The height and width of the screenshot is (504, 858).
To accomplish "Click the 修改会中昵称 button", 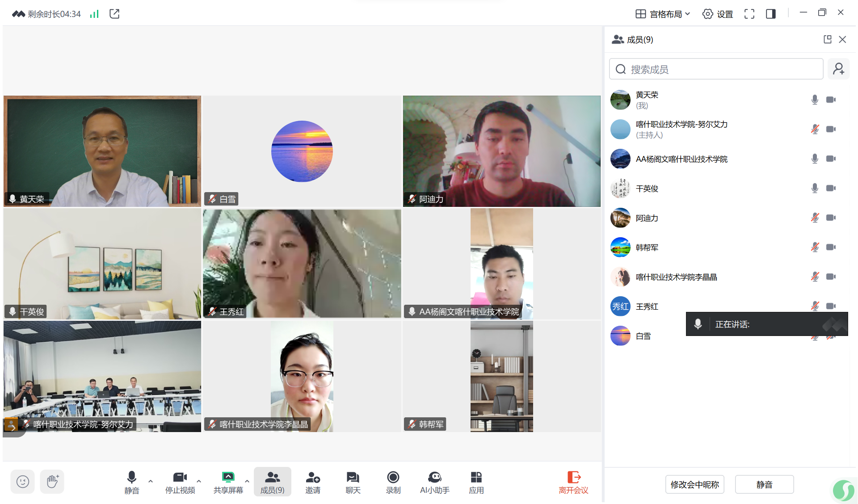I will point(694,484).
